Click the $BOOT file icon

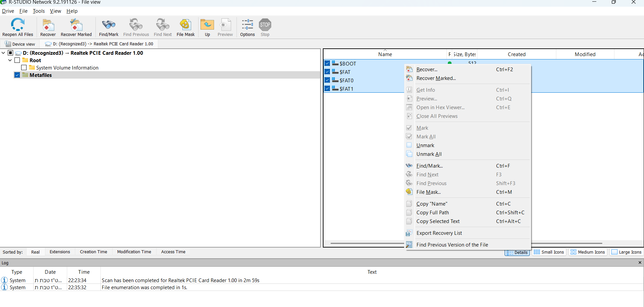(x=335, y=63)
